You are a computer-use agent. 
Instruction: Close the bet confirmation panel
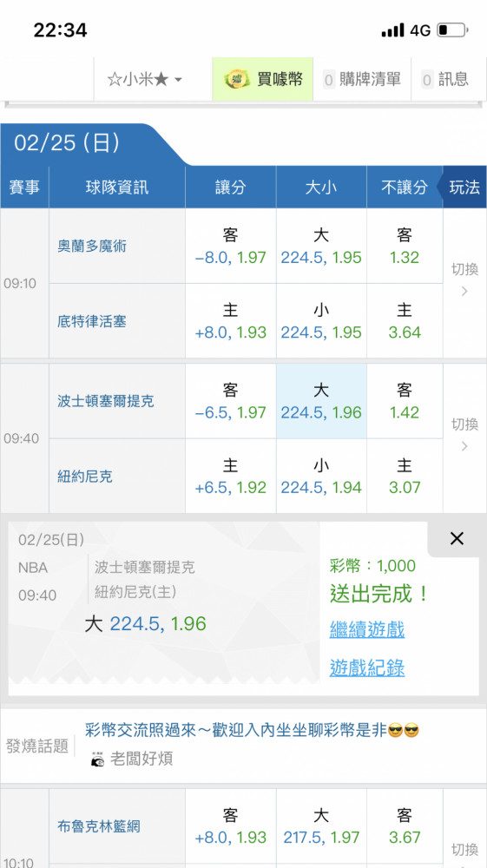[x=457, y=539]
